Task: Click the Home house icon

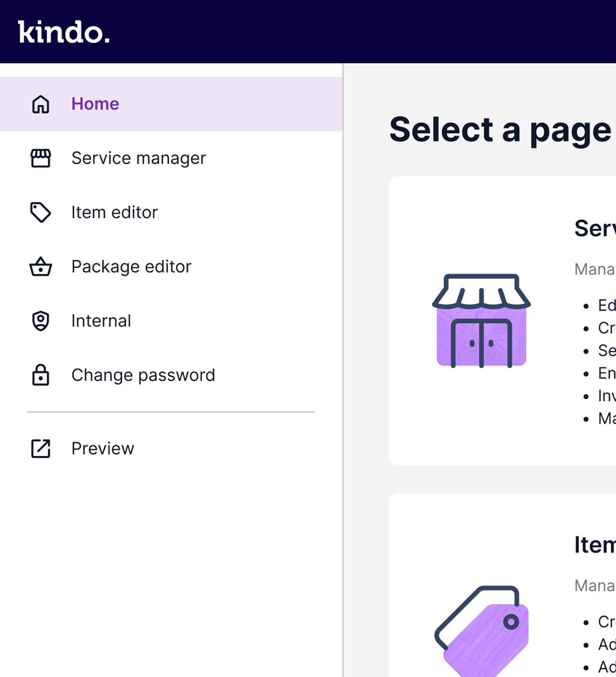Action: click(x=41, y=104)
